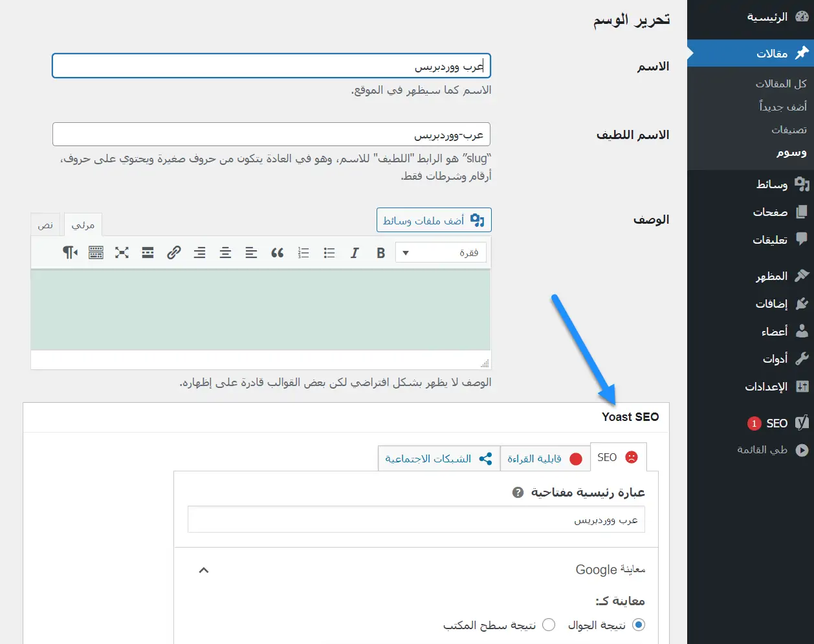814x644 pixels.
Task: Insert the Read More tag
Action: (x=148, y=253)
